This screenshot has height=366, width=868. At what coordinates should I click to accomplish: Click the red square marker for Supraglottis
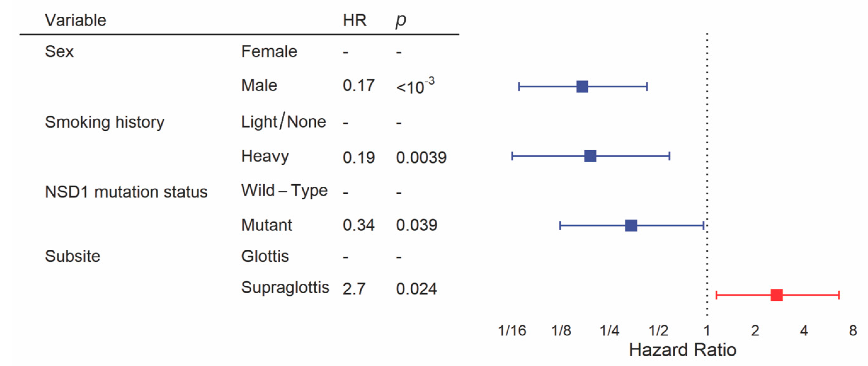pyautogui.click(x=777, y=295)
